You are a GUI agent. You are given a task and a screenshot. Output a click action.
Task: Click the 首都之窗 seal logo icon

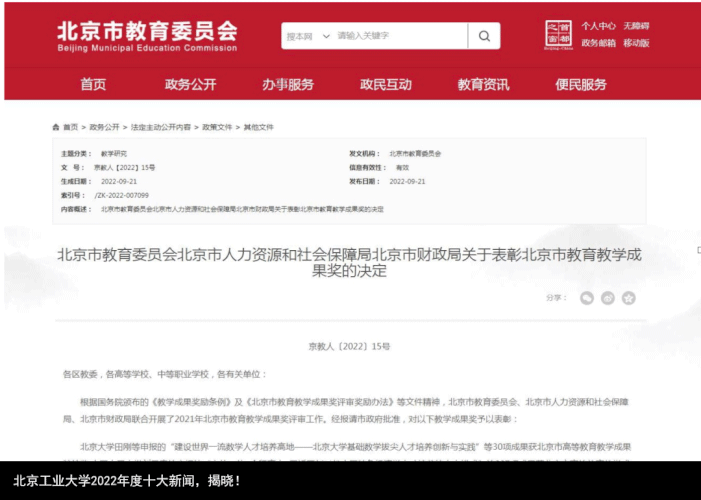[x=558, y=34]
